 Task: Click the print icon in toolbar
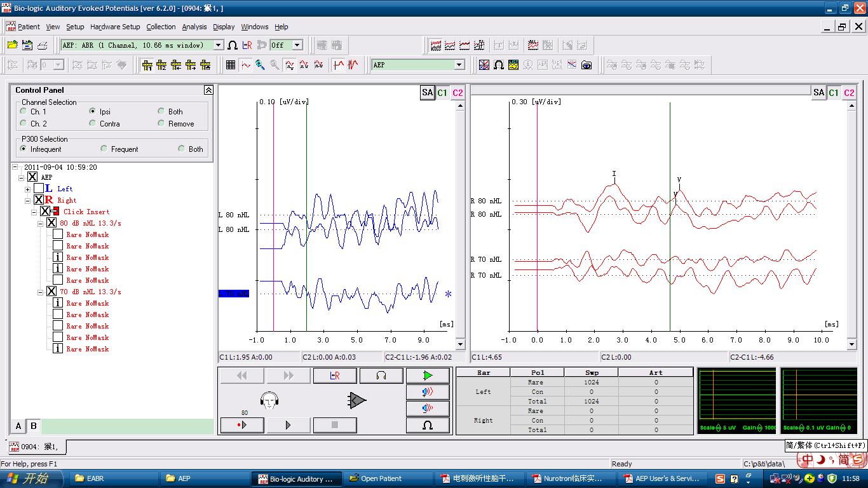[x=42, y=45]
